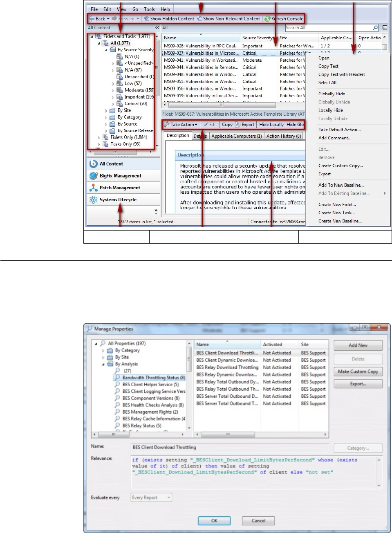Click the Back navigation arrow icon
This screenshot has height=533, width=392.
coord(92,18)
